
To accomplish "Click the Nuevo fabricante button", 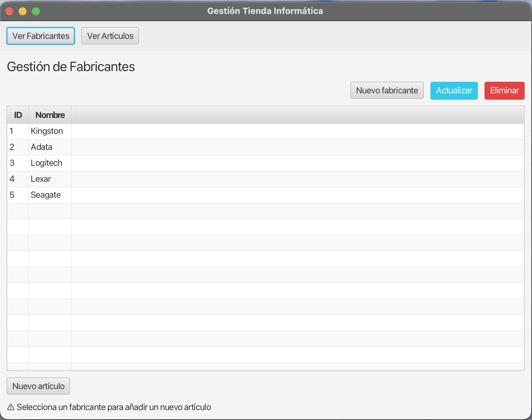I will (x=387, y=90).
